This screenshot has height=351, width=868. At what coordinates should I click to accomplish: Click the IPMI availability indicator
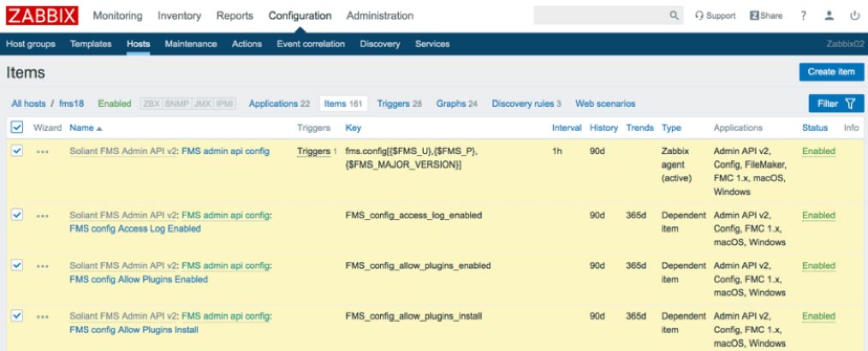pyautogui.click(x=225, y=104)
